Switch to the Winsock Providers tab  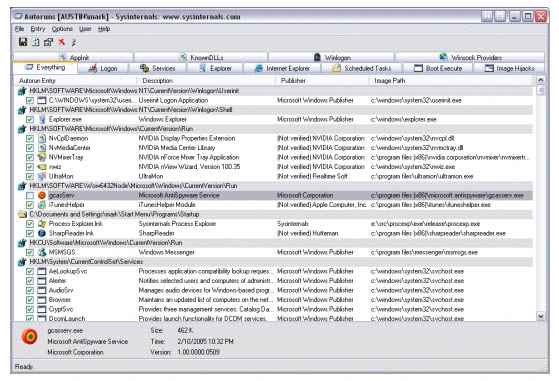tap(470, 57)
